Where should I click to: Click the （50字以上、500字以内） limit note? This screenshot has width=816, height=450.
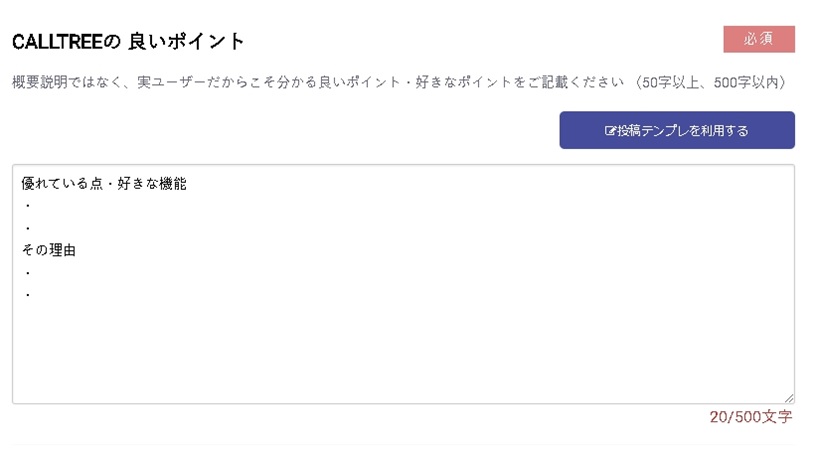(711, 82)
